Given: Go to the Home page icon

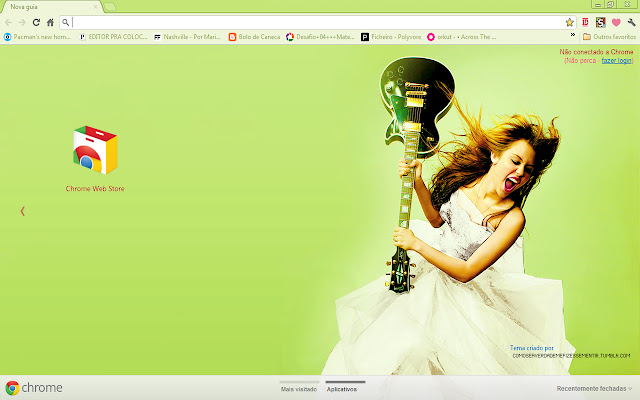Looking at the screenshot, I should point(50,22).
